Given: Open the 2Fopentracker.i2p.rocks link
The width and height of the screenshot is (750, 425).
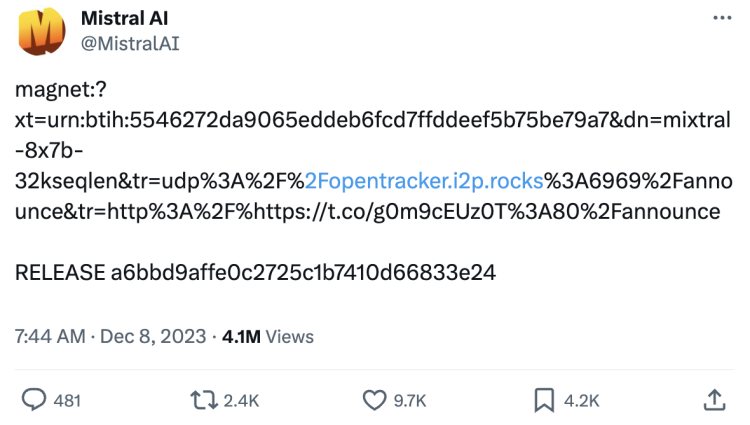Looking at the screenshot, I should click(424, 181).
